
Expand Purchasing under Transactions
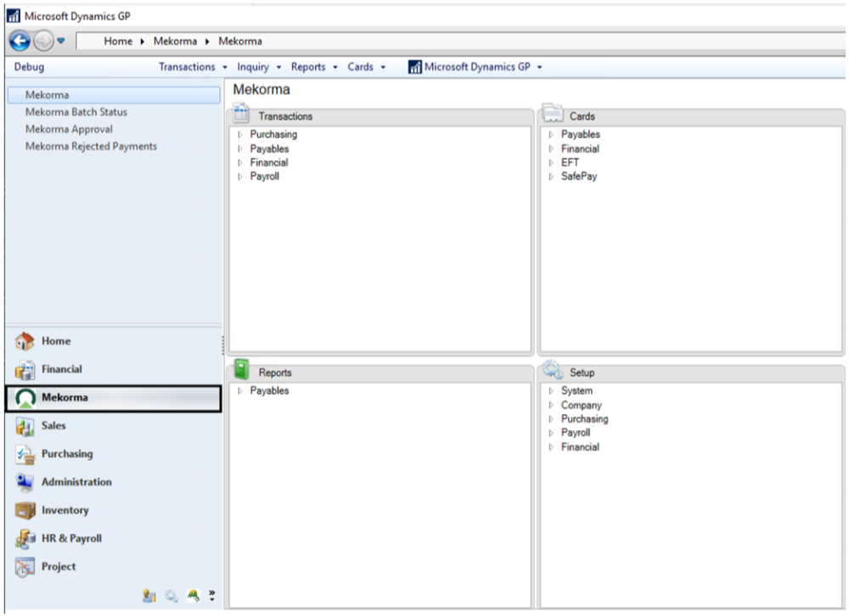coord(240,135)
